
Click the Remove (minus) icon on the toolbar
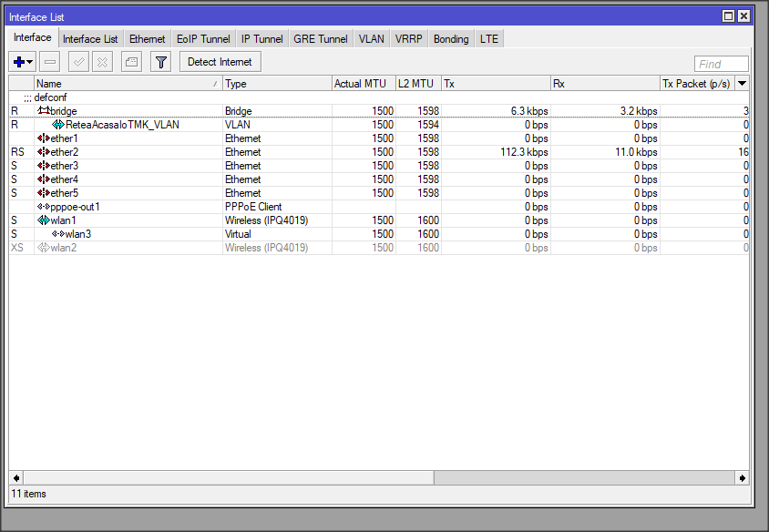49,62
